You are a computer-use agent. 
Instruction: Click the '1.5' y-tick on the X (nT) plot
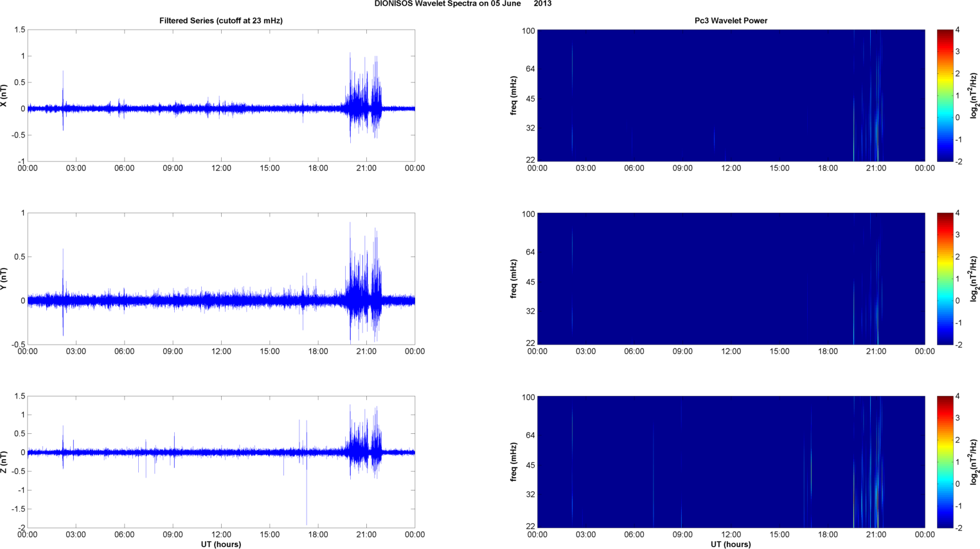click(x=19, y=30)
